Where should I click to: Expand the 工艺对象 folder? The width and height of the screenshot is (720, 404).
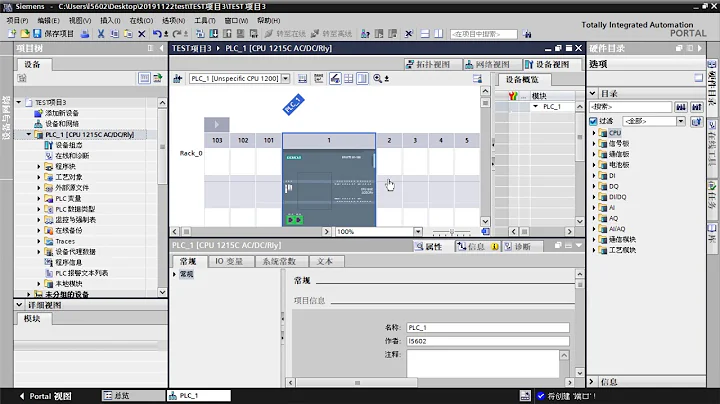click(39, 177)
